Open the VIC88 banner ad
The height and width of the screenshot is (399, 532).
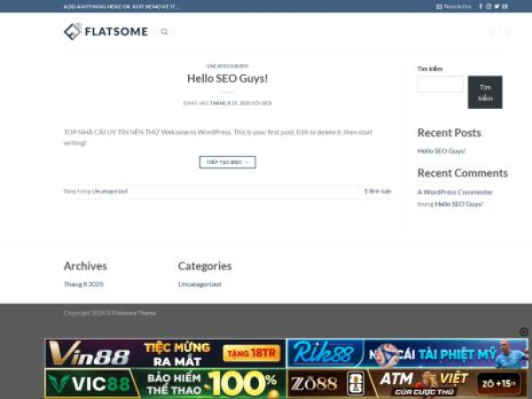(166, 383)
